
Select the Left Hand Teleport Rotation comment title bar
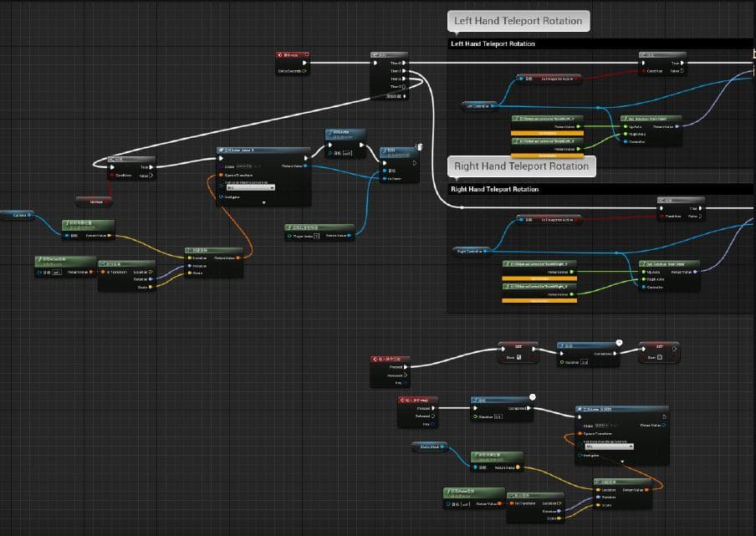600,43
